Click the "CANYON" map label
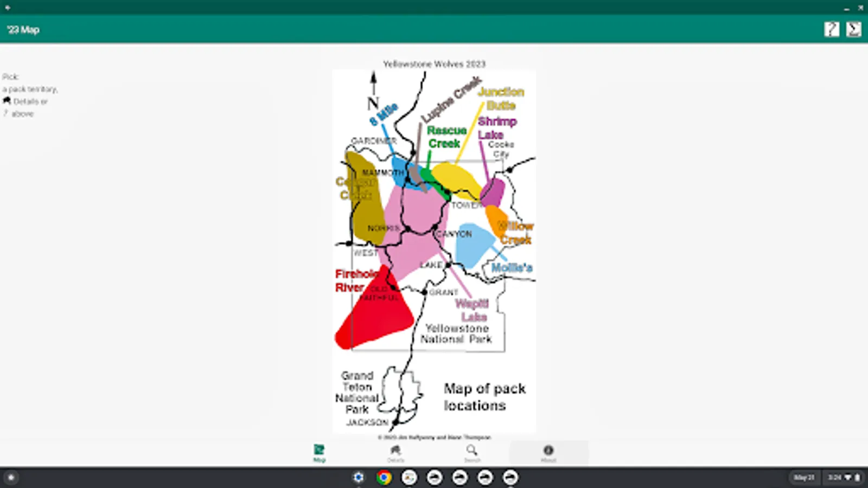 coord(454,234)
